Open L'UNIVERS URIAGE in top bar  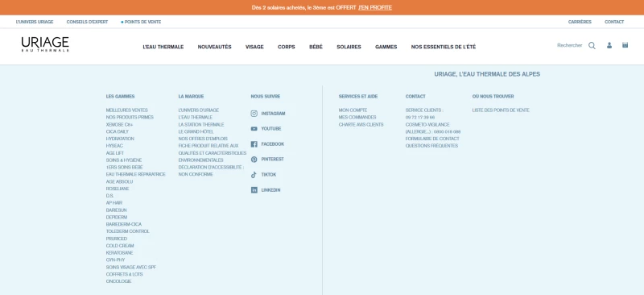(x=35, y=22)
